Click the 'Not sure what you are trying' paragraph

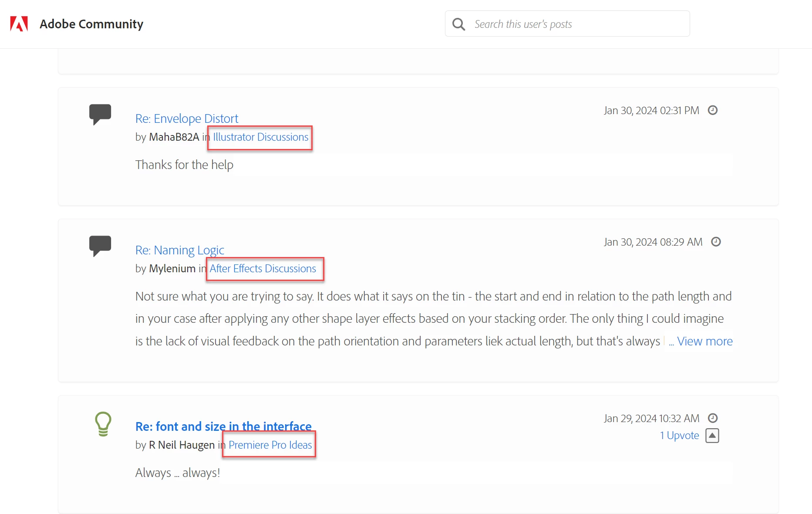434,318
